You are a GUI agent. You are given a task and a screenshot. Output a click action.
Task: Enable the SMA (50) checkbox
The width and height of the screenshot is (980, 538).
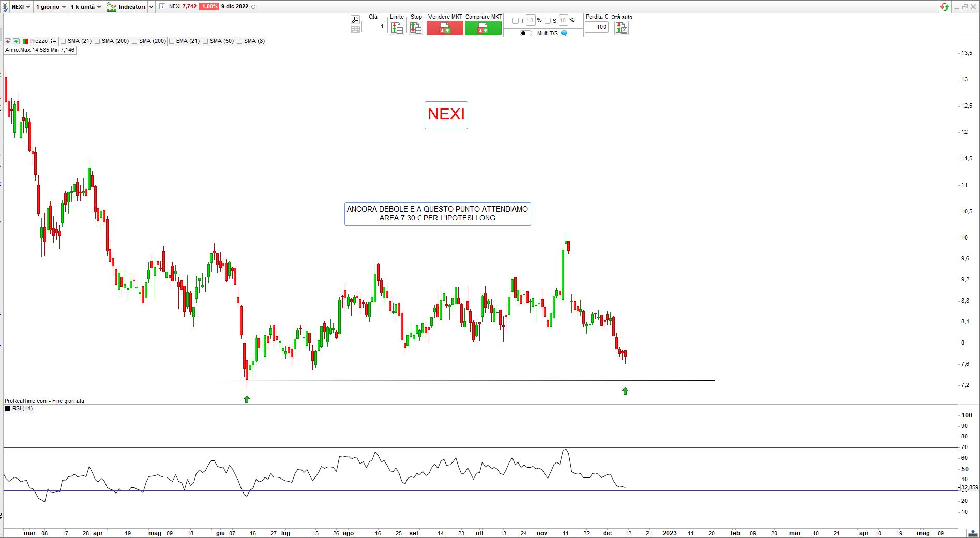point(205,41)
